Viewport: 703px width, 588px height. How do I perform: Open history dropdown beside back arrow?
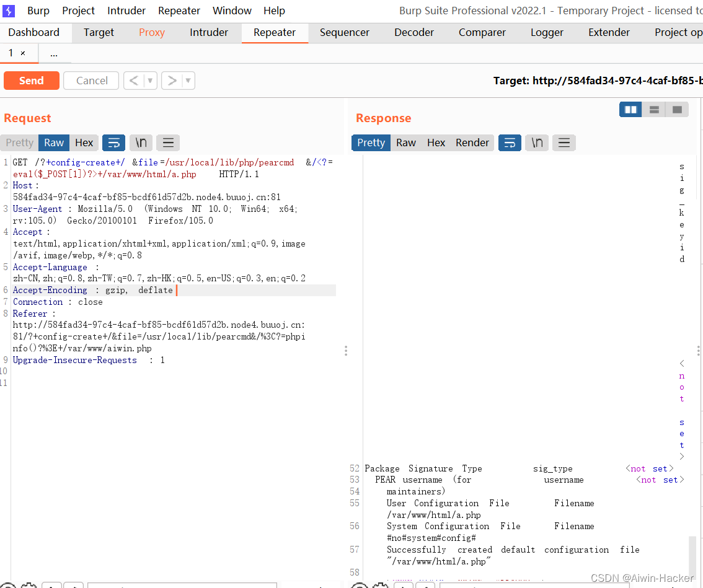pyautogui.click(x=150, y=81)
